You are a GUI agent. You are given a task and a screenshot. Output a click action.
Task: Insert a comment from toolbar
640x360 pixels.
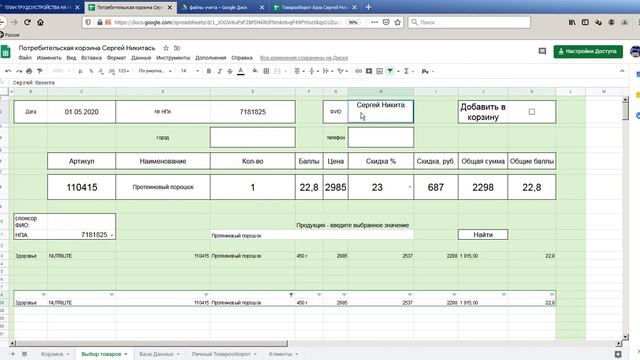(369, 71)
